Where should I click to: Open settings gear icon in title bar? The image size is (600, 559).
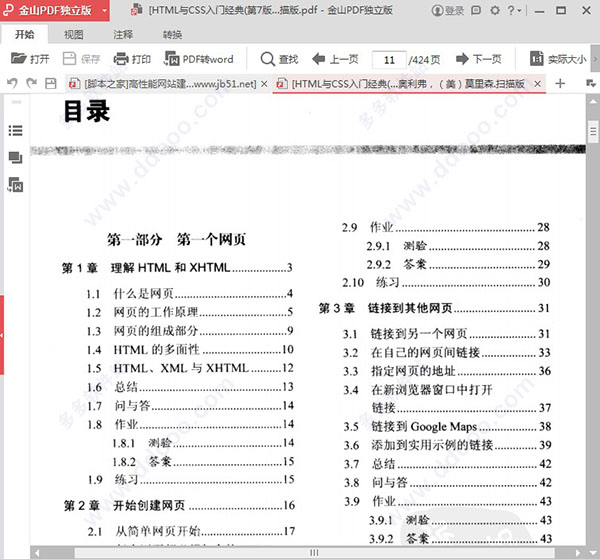[x=495, y=10]
